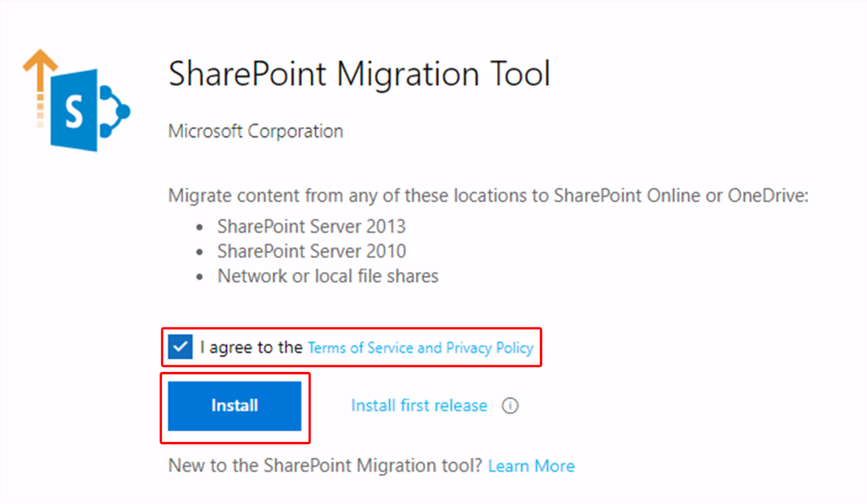Click the 'New to the SharePoint Migration tool?' text
This screenshot has height=504, width=867.
point(325,466)
